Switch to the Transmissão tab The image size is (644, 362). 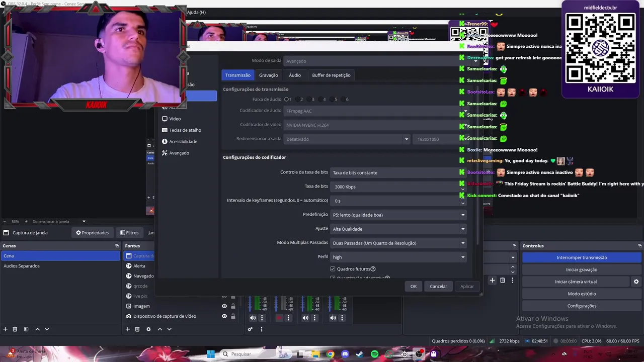pyautogui.click(x=237, y=75)
